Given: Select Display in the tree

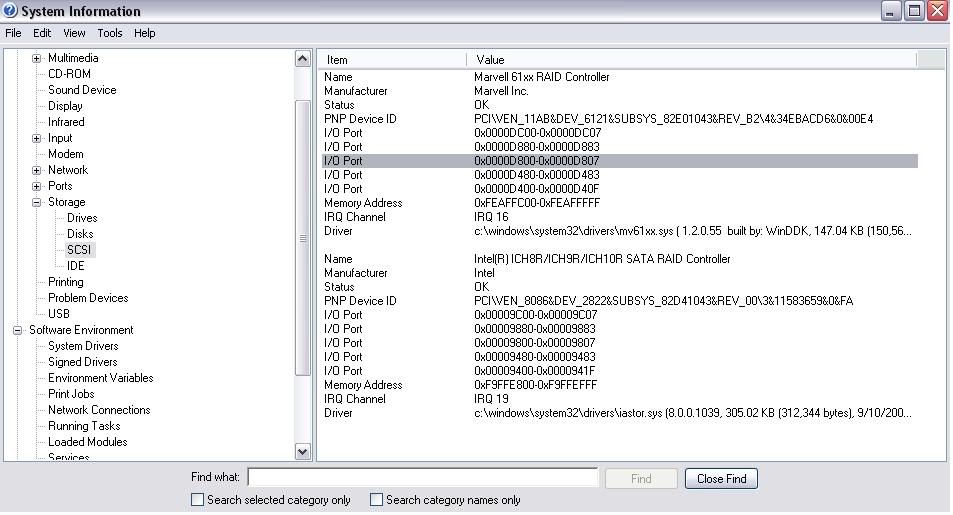Looking at the screenshot, I should (65, 106).
